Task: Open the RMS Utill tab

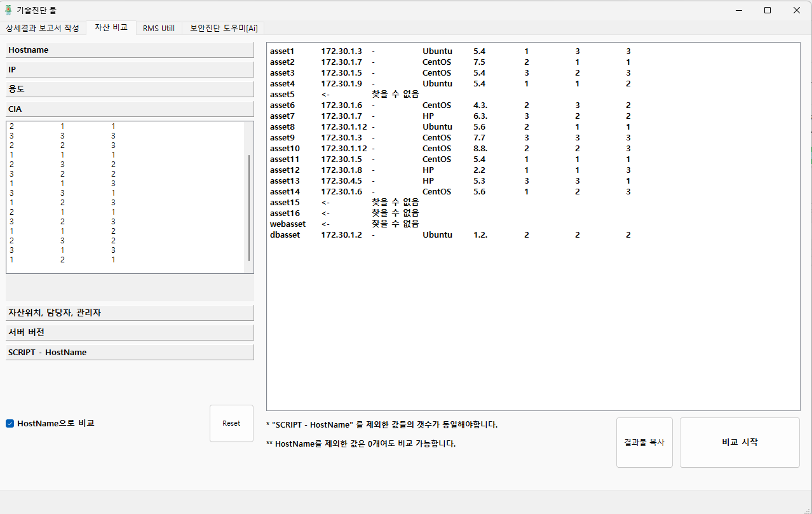Action: click(x=159, y=28)
